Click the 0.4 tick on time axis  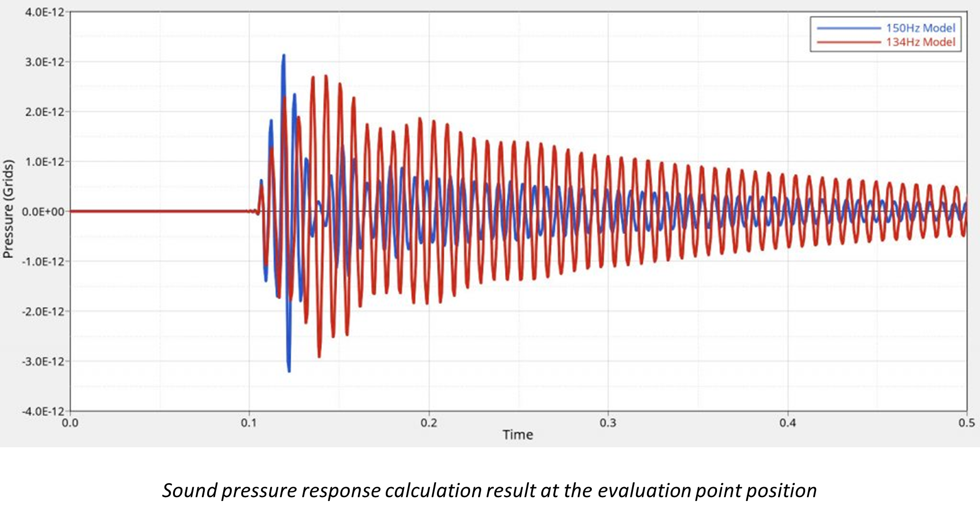788,422
